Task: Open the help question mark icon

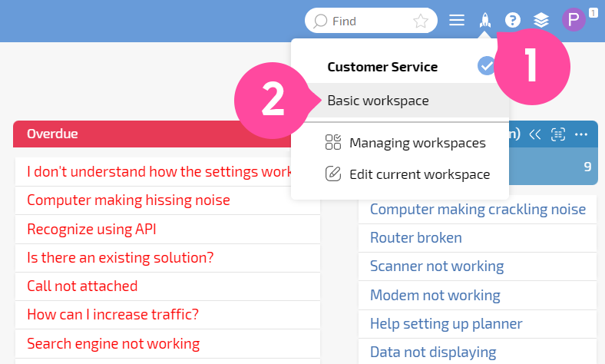Action: click(512, 21)
